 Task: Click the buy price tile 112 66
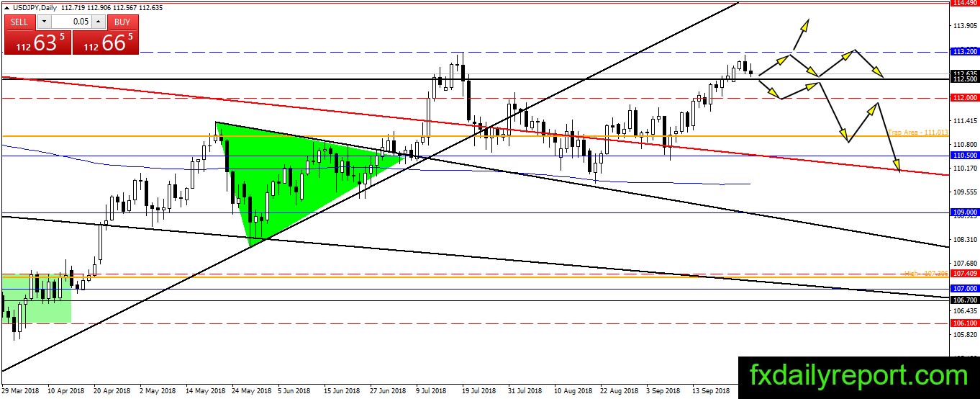click(104, 42)
